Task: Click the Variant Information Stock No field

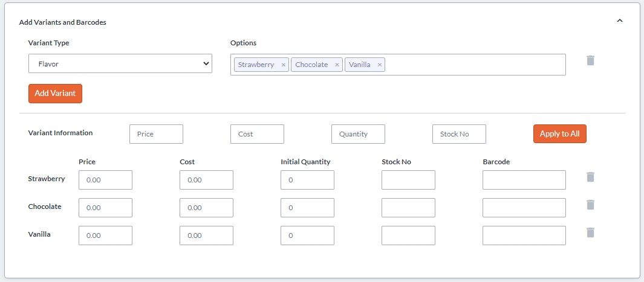Action: tap(459, 134)
